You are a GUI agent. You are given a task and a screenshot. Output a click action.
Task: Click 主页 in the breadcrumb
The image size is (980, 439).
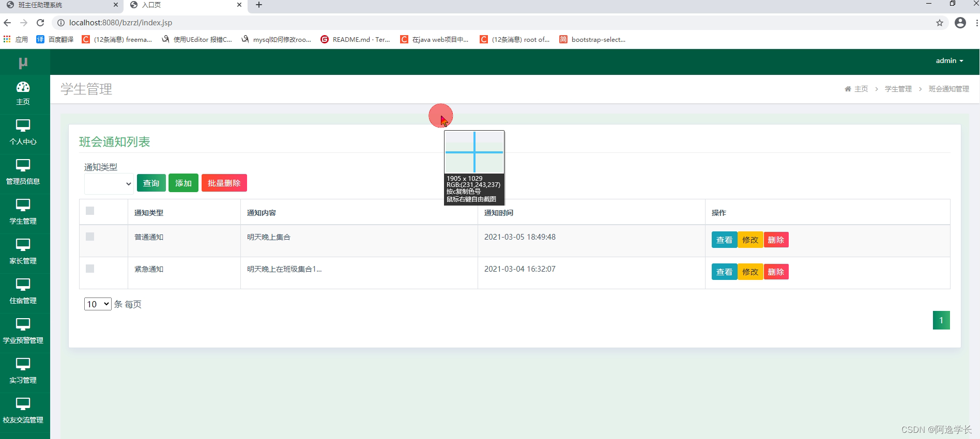861,89
